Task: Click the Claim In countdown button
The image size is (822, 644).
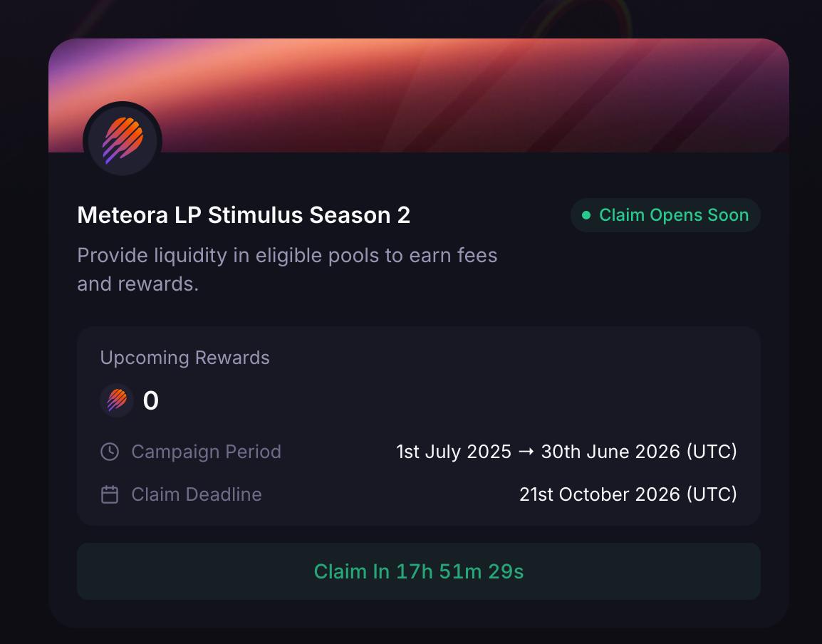Action: [x=418, y=571]
